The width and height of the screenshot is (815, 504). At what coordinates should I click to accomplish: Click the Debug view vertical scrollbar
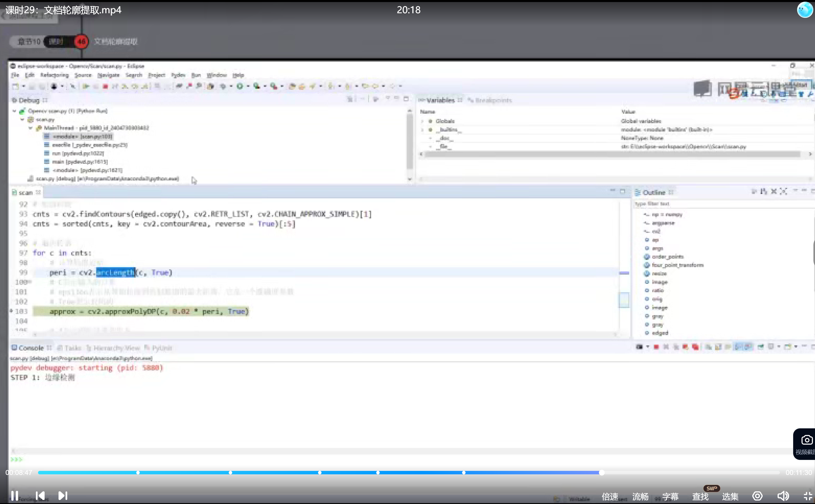(410, 142)
